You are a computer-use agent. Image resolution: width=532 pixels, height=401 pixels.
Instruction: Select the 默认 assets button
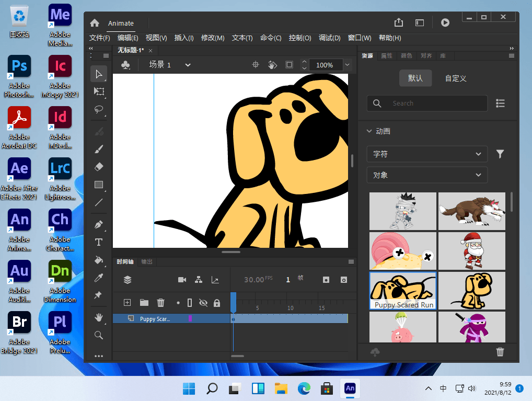tap(415, 78)
